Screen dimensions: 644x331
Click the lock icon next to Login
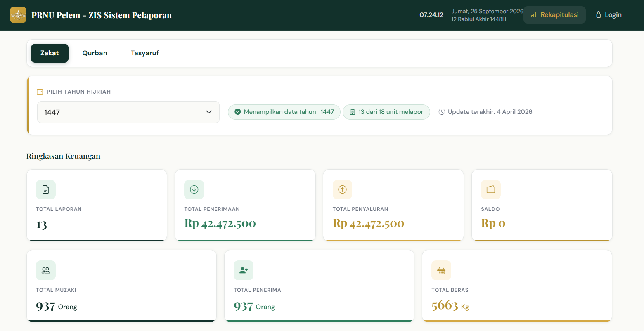pyautogui.click(x=598, y=15)
